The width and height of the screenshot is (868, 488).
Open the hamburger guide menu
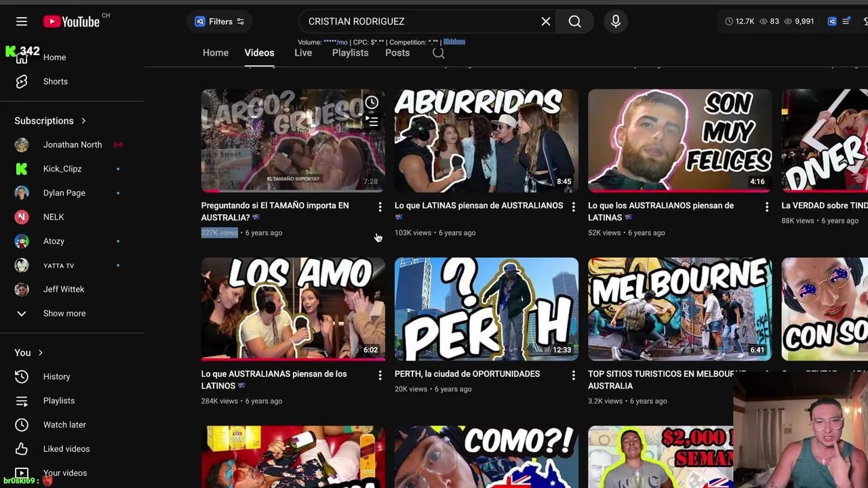tap(22, 22)
